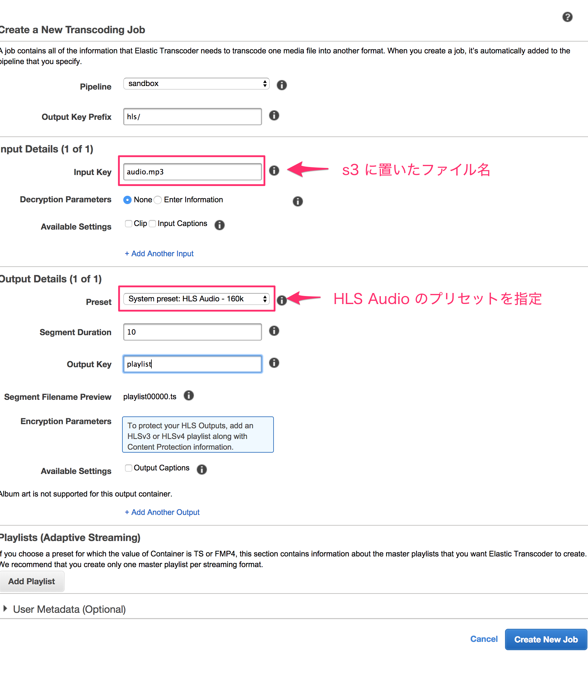
Task: Click Add Another Output link
Action: click(162, 512)
